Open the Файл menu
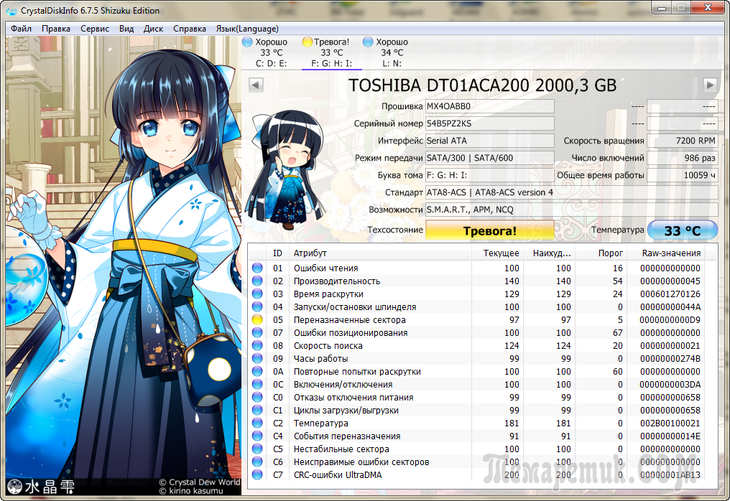The image size is (730, 501). (x=21, y=29)
